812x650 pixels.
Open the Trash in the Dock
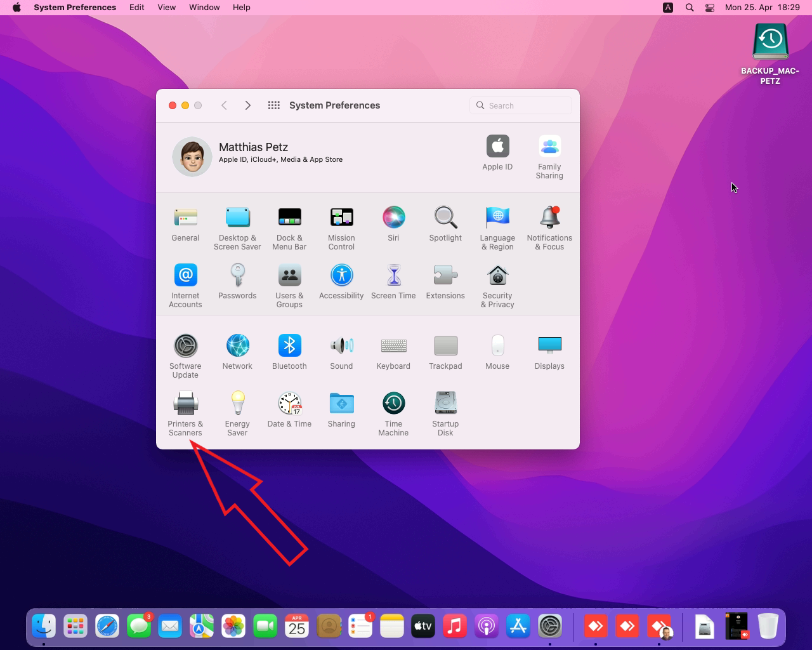pos(768,627)
